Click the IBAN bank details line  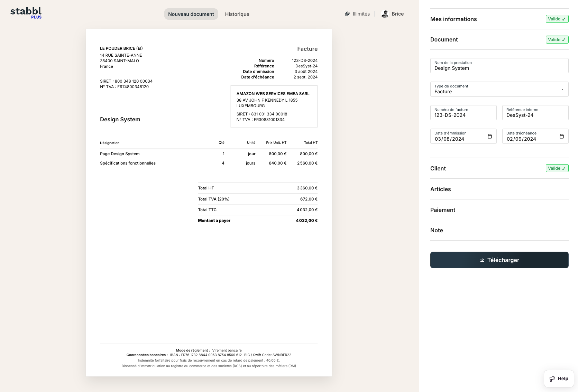pos(209,355)
